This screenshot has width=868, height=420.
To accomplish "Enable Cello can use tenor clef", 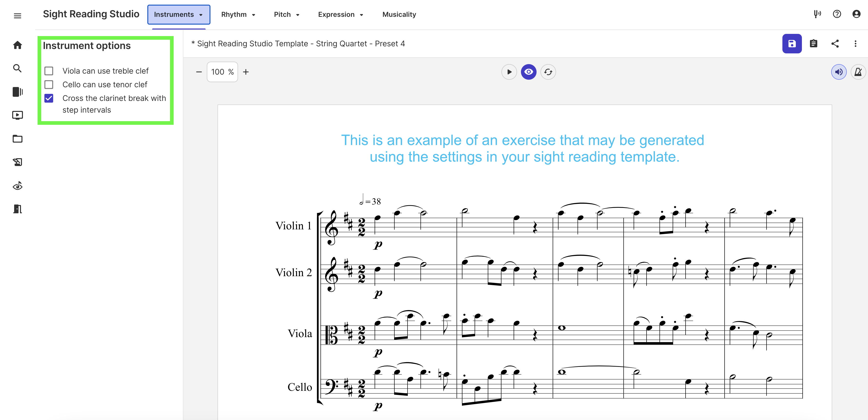I will click(x=49, y=85).
